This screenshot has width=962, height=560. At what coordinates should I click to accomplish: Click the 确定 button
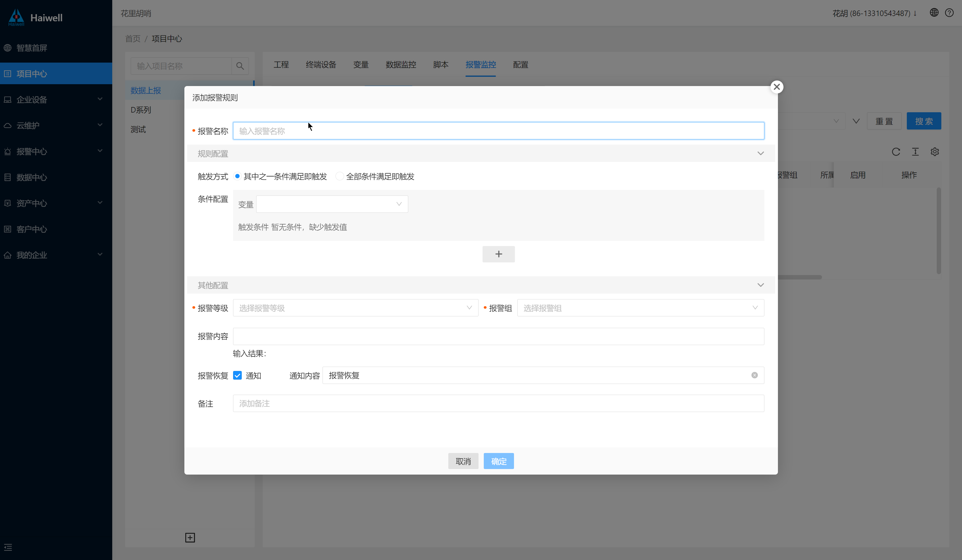tap(499, 461)
